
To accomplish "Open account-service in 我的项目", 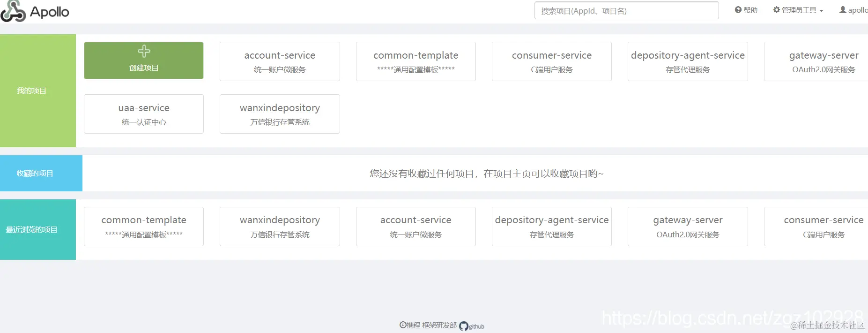I will click(x=280, y=61).
